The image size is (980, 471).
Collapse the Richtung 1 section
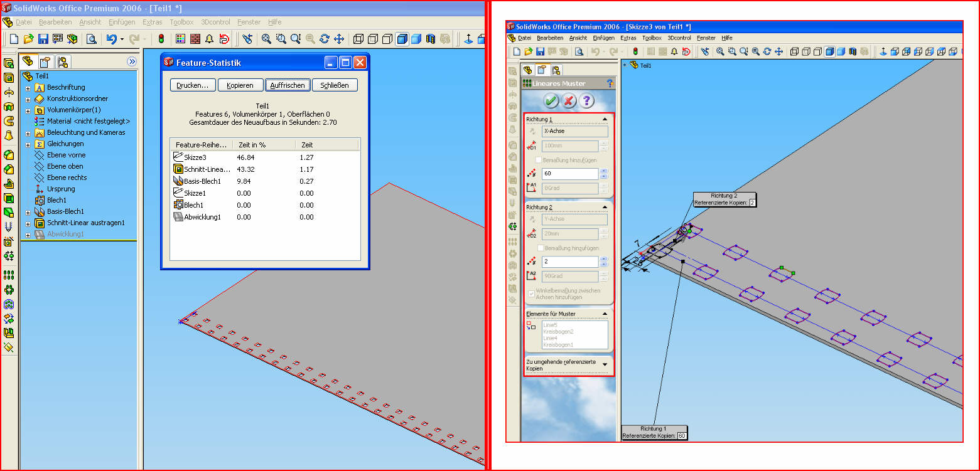tap(605, 119)
